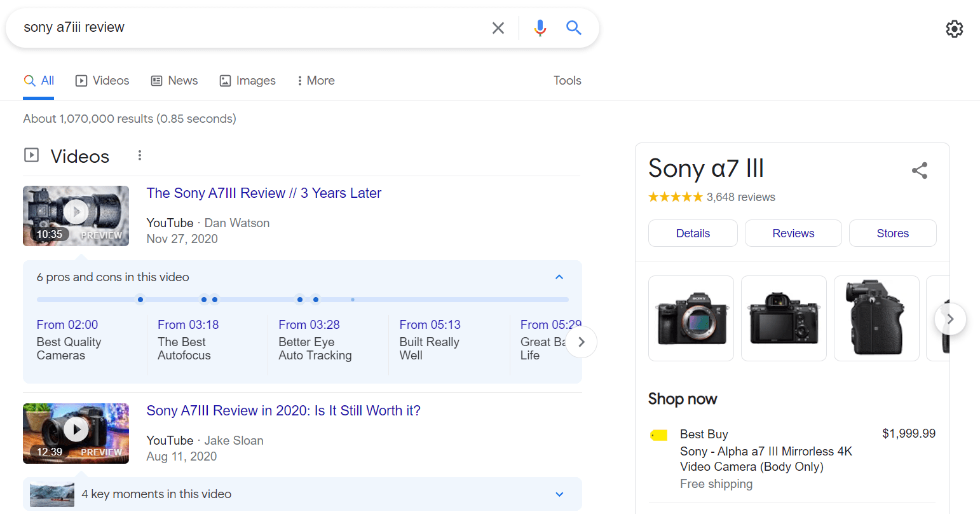Screen dimensions: 980x514
Task: Click the Best Buy yellow tag logo
Action: pos(659,435)
